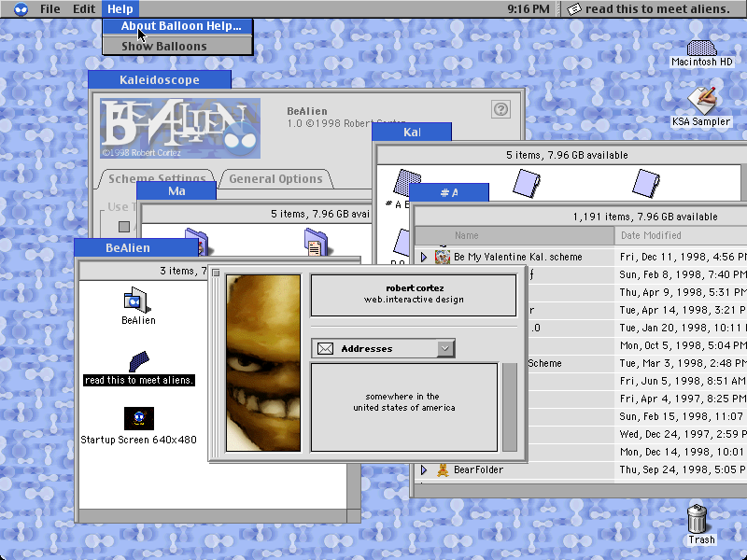
Task: Choose Show Balloons from Help menu
Action: click(x=177, y=46)
